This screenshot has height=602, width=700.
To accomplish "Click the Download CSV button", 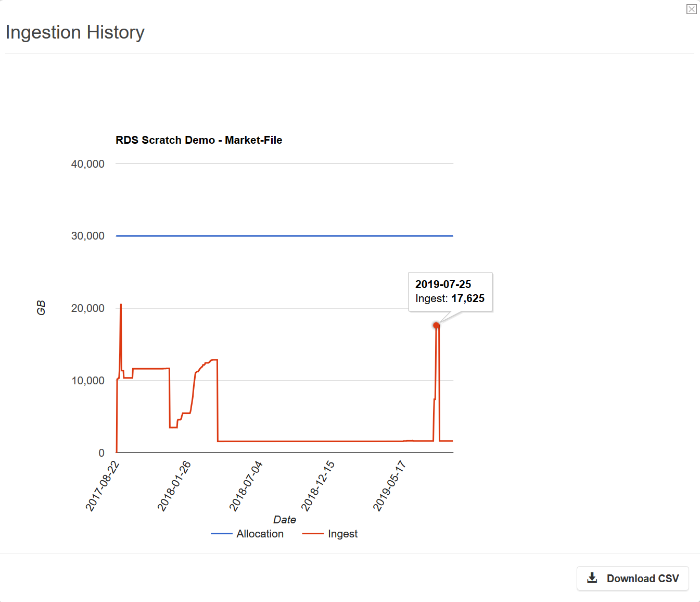I will tap(632, 579).
